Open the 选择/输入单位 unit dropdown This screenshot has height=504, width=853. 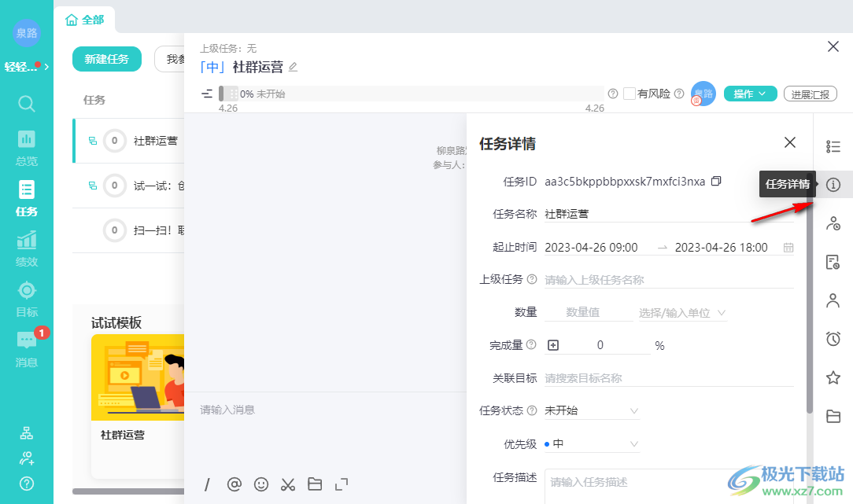(682, 313)
